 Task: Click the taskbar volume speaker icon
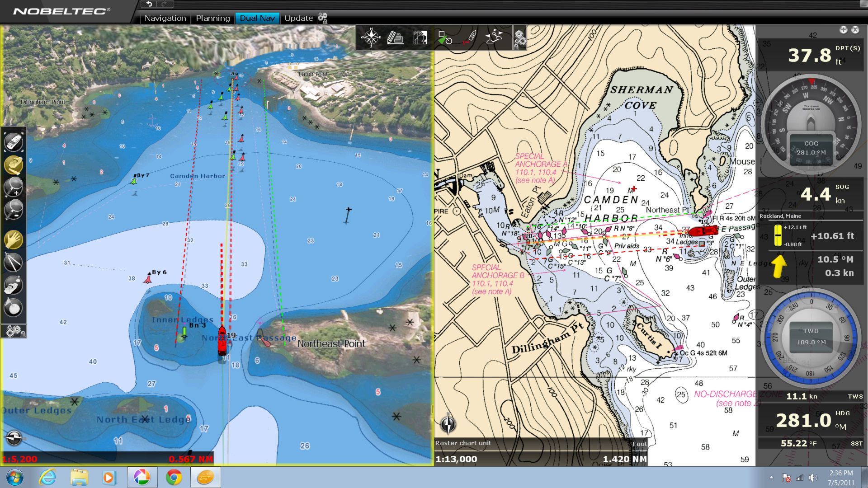[813, 478]
